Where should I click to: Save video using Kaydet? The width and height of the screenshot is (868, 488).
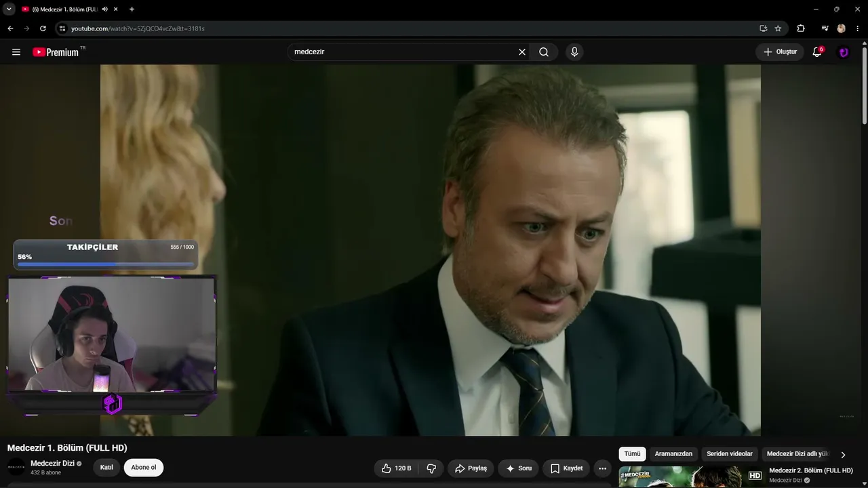pyautogui.click(x=566, y=468)
